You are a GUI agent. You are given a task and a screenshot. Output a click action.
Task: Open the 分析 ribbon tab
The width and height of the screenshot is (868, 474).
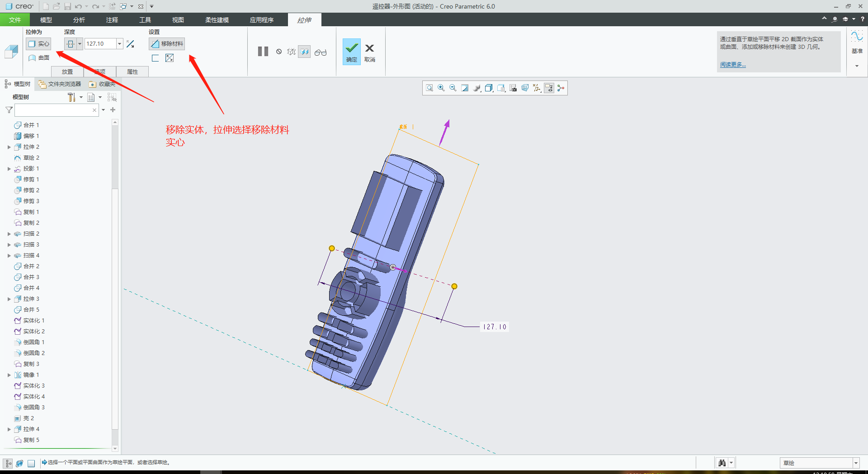point(79,20)
